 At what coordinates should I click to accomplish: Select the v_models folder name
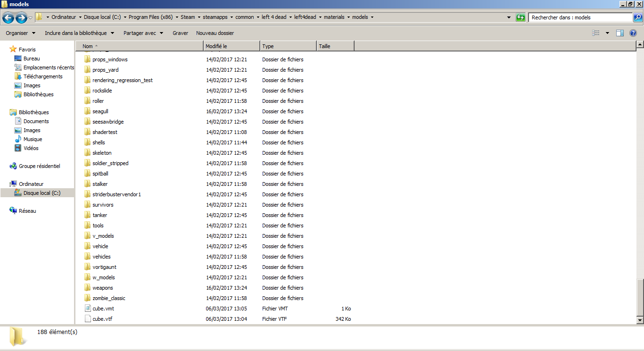[103, 236]
